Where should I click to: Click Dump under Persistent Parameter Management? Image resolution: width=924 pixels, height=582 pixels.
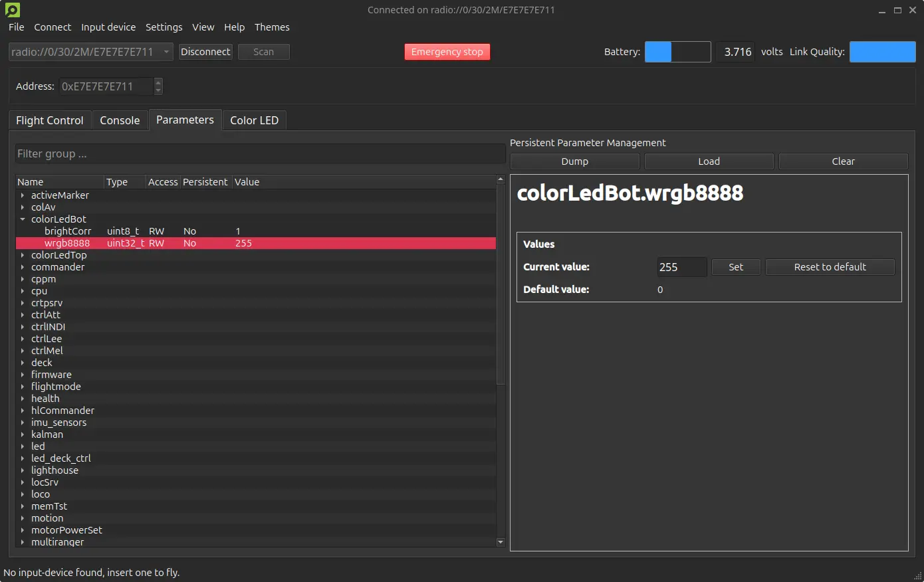coord(574,161)
